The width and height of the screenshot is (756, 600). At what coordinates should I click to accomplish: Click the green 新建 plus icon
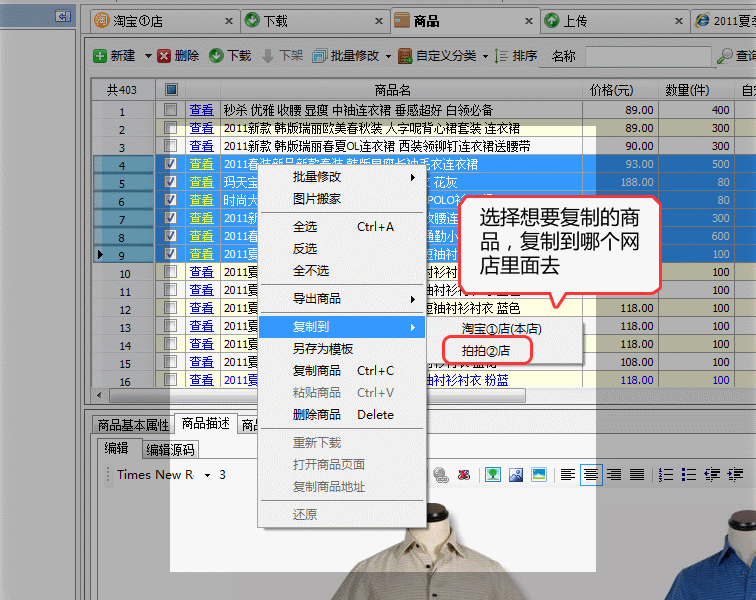pos(100,56)
